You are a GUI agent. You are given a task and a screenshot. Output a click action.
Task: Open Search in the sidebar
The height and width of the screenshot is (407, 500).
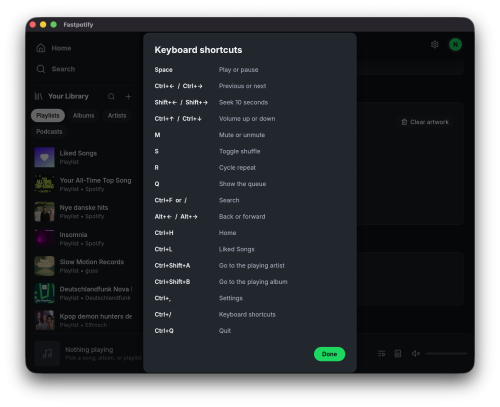56,69
